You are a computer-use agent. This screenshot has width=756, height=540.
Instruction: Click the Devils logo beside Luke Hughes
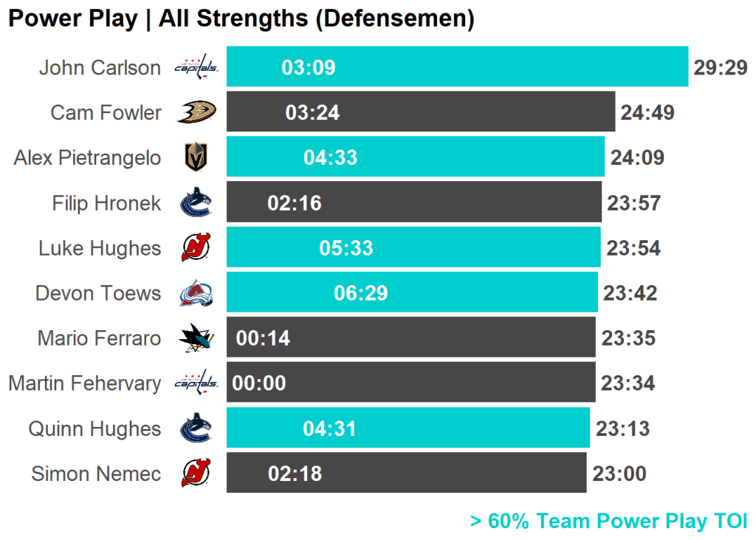point(196,248)
